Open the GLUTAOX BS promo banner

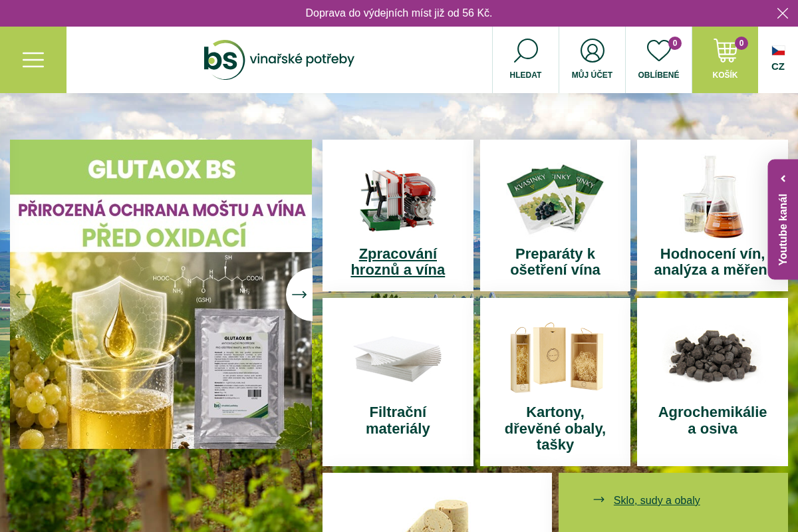click(161, 294)
